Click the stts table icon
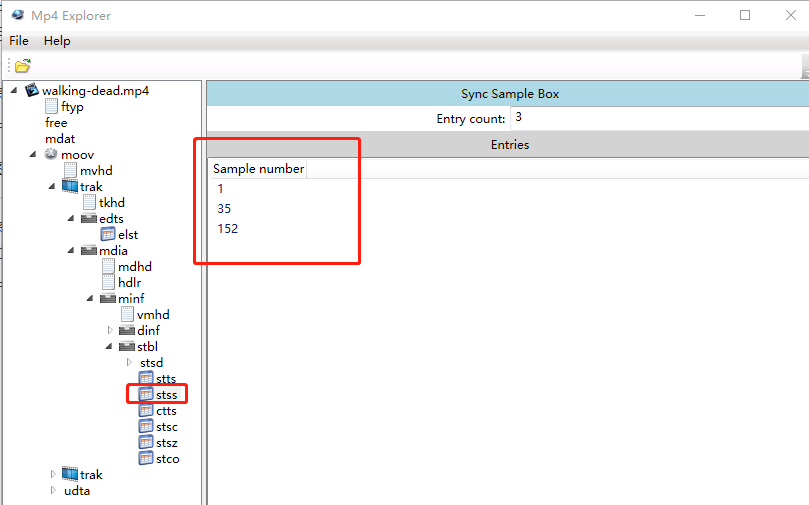 click(146, 379)
